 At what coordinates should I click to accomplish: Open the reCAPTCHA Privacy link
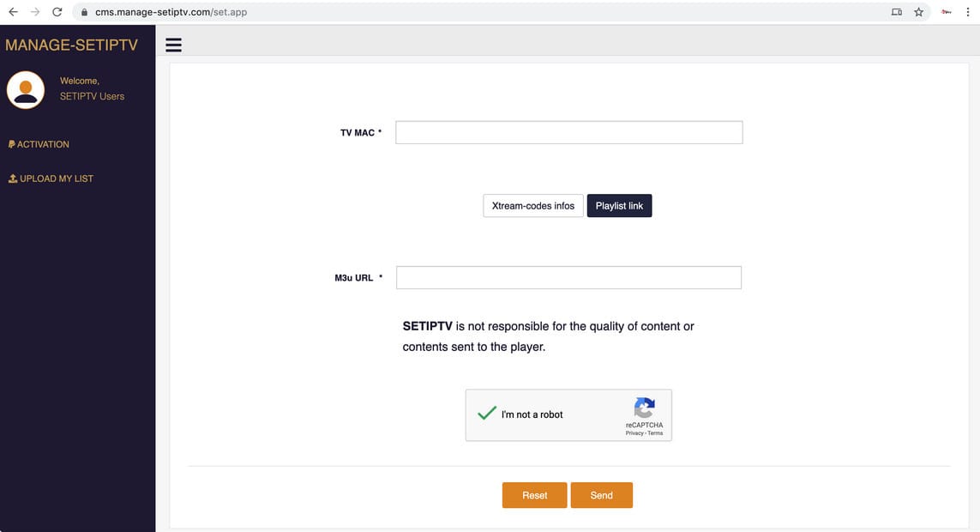(x=634, y=432)
